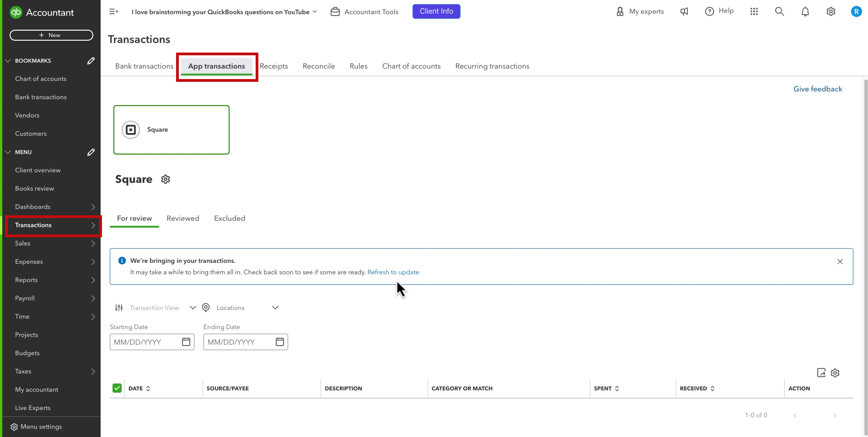Click the Square app logo icon
Image resolution: width=868 pixels, height=437 pixels.
(131, 130)
